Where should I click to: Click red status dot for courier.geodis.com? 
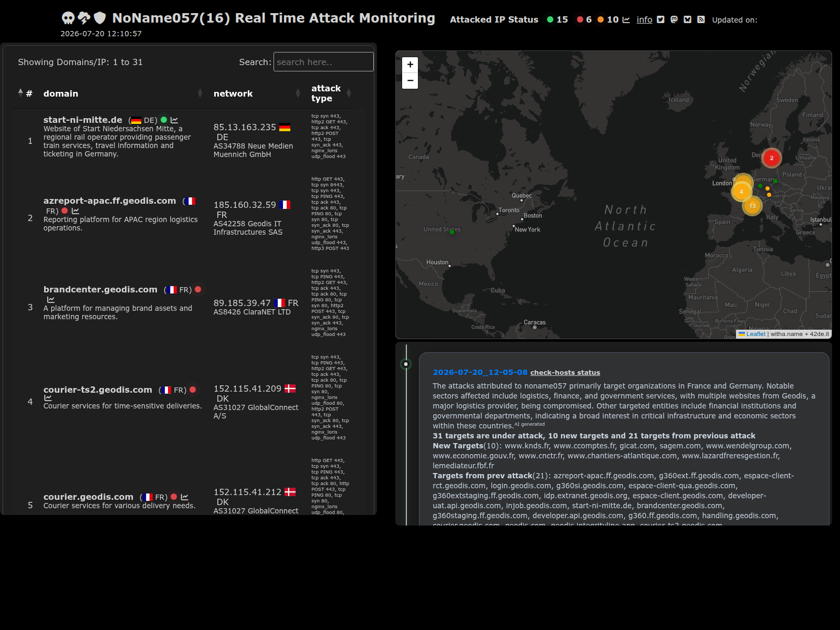[174, 497]
